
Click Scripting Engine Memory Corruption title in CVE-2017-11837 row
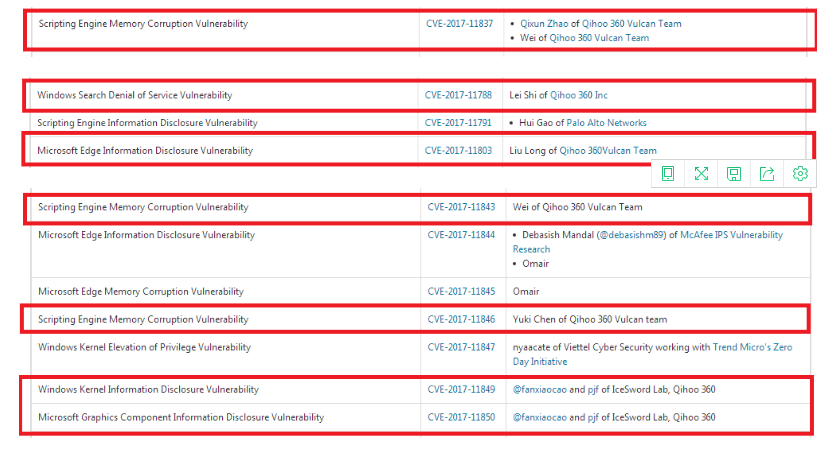[x=143, y=23]
